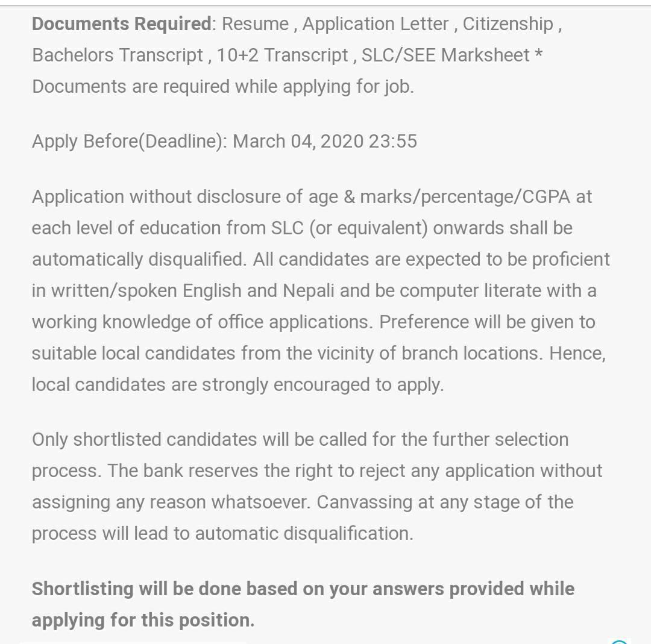Click the phrase 'marks/percentage/CGPA'

pos(465,197)
